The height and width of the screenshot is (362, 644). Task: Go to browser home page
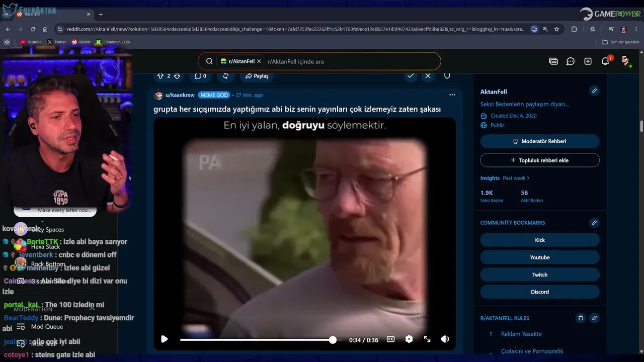point(45,29)
